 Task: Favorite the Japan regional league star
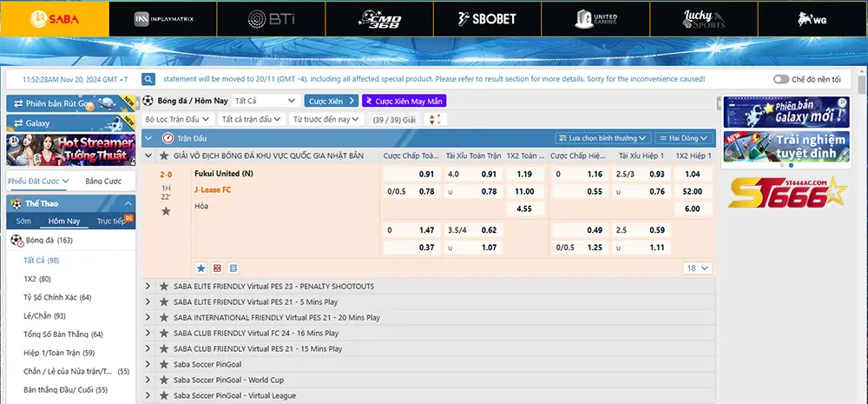tap(164, 156)
